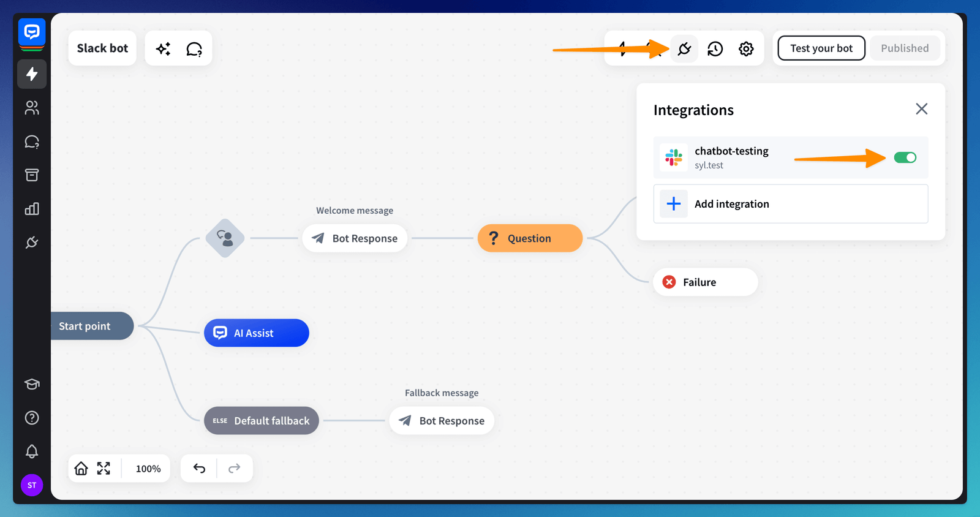This screenshot has width=980, height=517.
Task: Open the Archives box icon in sidebar
Action: 32,175
